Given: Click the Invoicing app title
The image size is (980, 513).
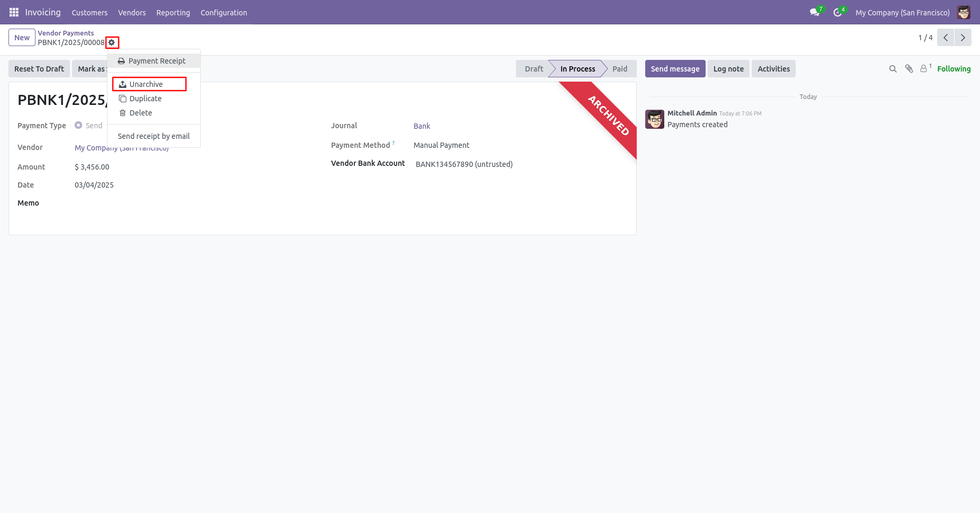Looking at the screenshot, I should pos(43,12).
